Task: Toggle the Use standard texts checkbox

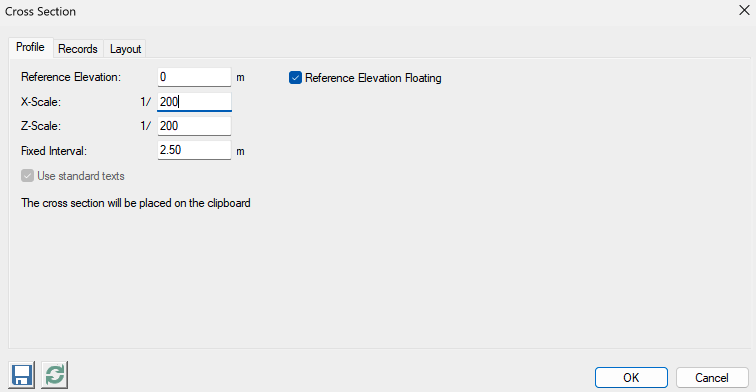Action: click(27, 176)
